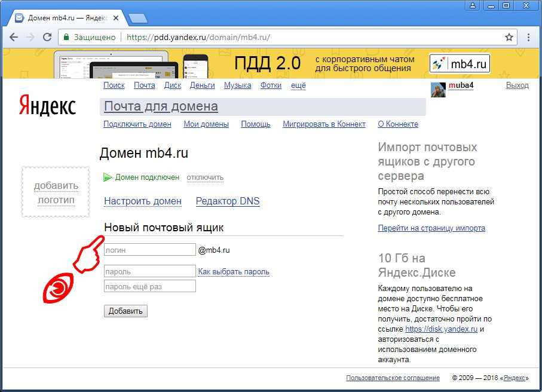Click the Chrome profile person icon

[473, 5]
